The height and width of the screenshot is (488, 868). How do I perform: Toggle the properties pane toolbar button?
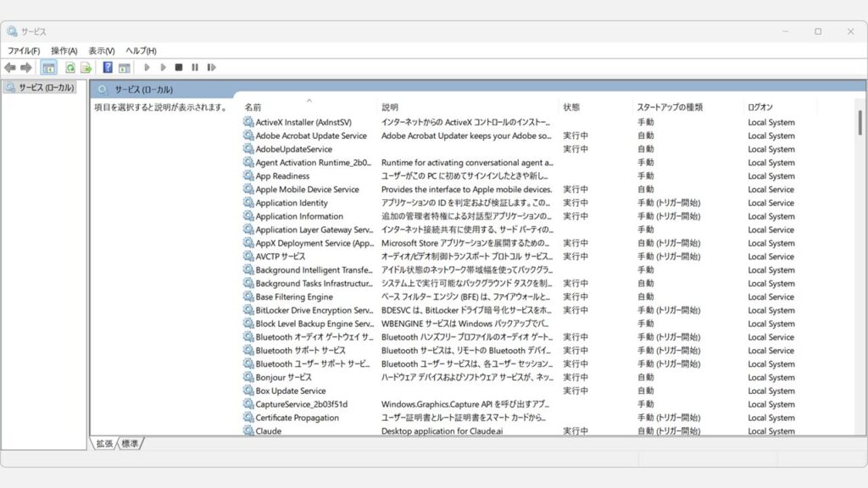coord(125,67)
